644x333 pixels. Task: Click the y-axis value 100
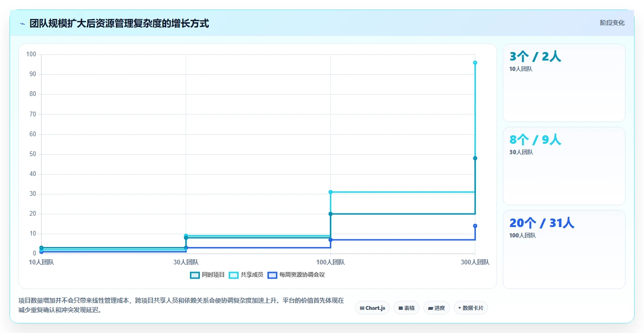click(x=31, y=54)
